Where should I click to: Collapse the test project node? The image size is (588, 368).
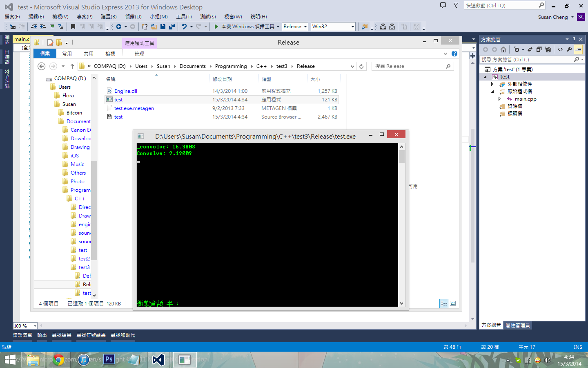tap(485, 77)
